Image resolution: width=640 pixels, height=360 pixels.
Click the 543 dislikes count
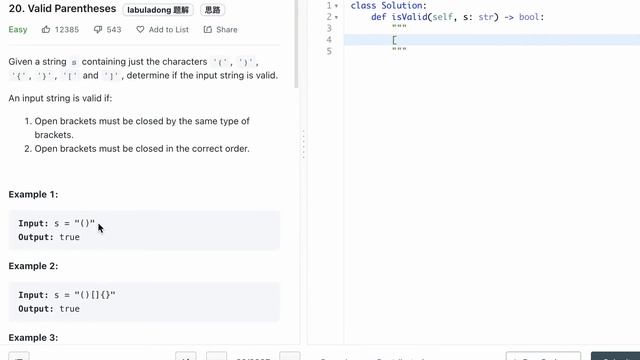[114, 29]
